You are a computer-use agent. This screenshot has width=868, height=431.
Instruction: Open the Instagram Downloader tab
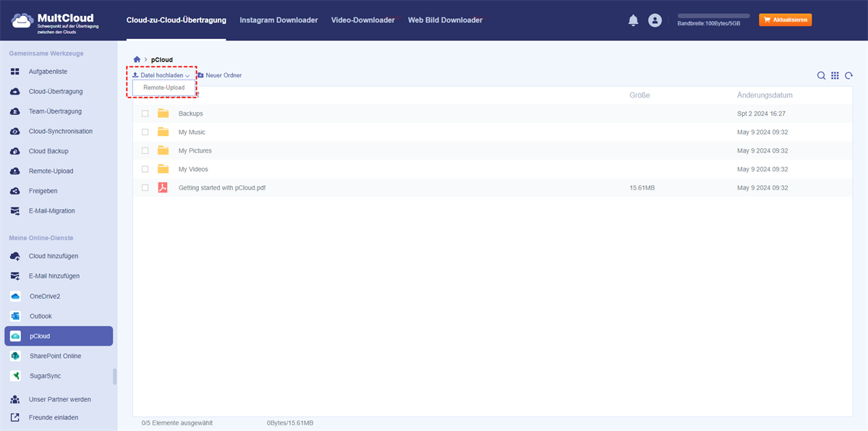pos(278,20)
